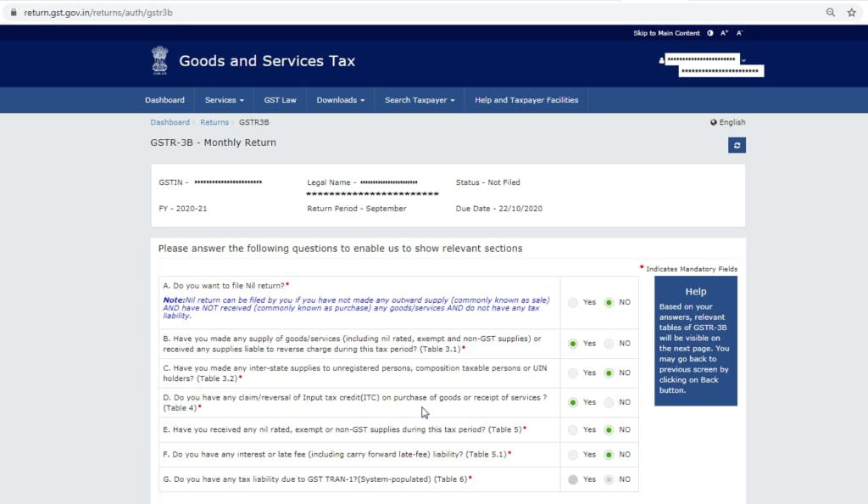Select Yes for late fee question F
The height and width of the screenshot is (504, 868).
[573, 456]
